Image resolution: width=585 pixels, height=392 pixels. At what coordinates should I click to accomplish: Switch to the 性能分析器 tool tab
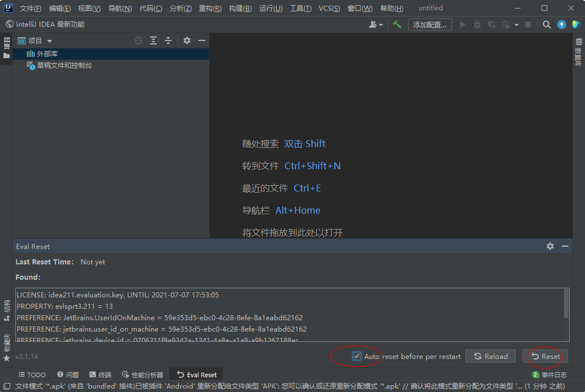click(x=143, y=374)
